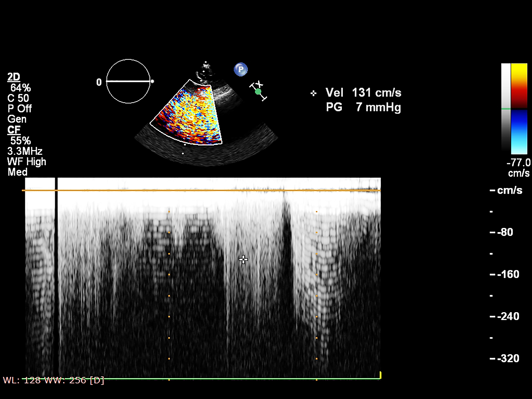Image resolution: width=532 pixels, height=399 pixels.
Task: Click the probe rotation angle circle
Action: pyautogui.click(x=128, y=81)
